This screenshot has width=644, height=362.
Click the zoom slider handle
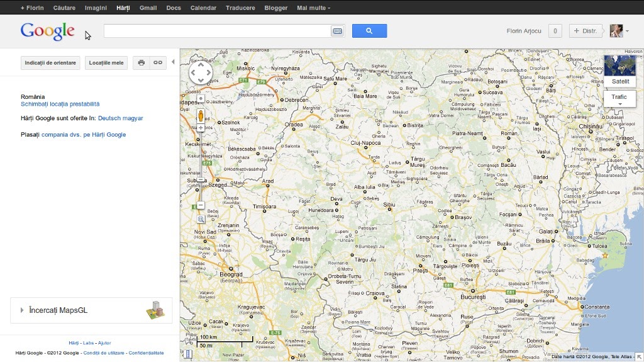pyautogui.click(x=201, y=180)
